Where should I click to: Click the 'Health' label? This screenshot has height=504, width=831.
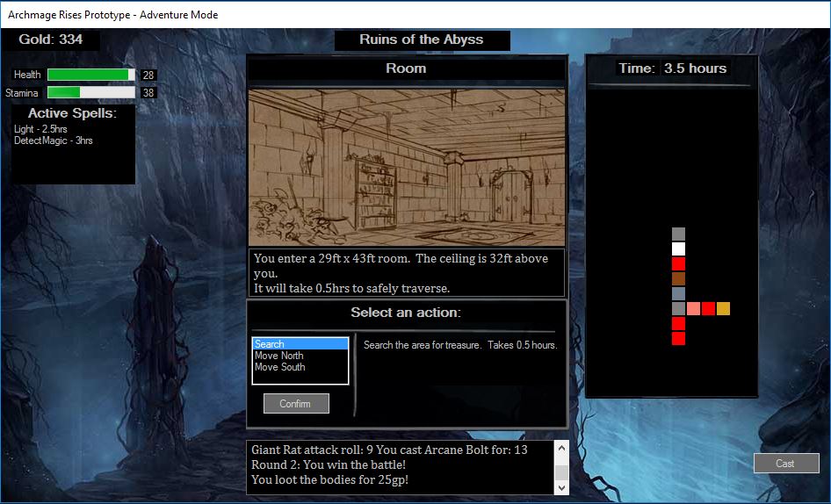(27, 75)
